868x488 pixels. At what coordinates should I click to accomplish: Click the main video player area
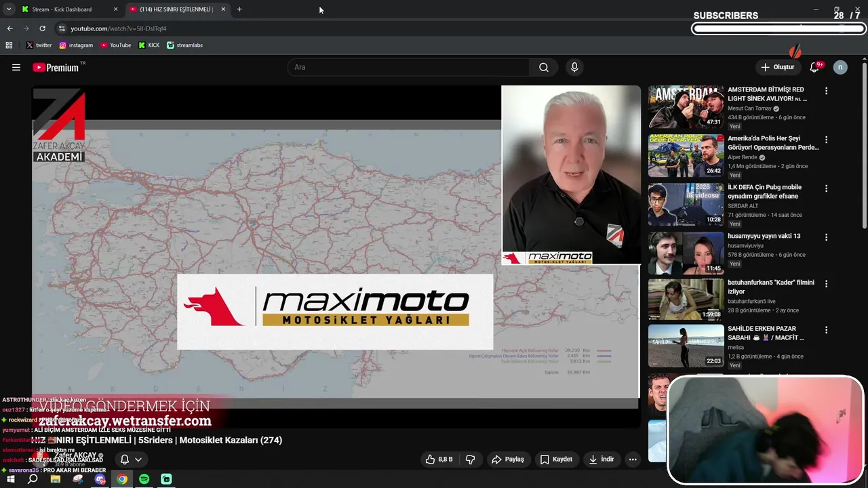click(336, 256)
